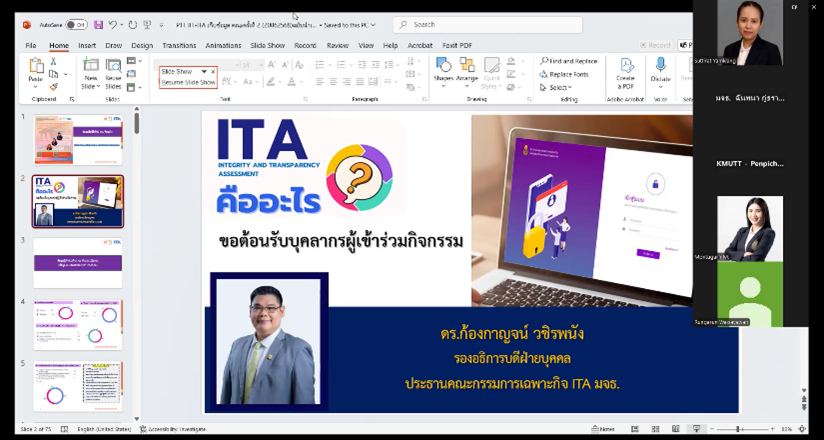Viewport: 824px width, 440px height.
Task: Click the font color icon
Action: tap(292, 81)
